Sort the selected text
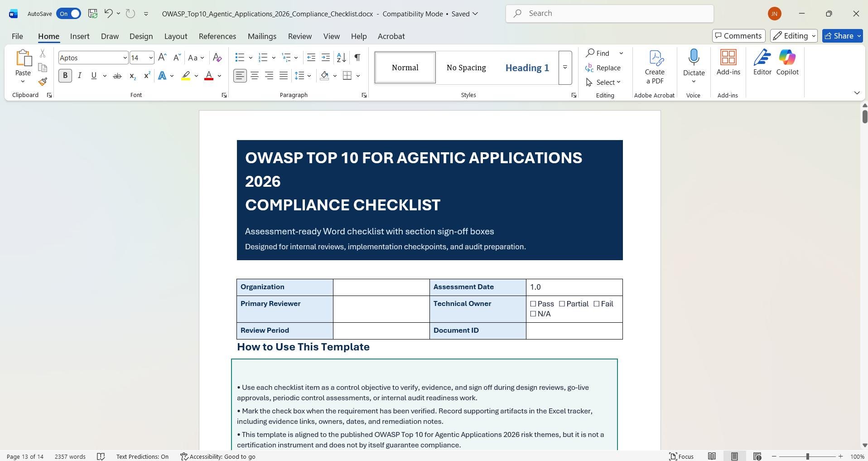 pyautogui.click(x=342, y=58)
